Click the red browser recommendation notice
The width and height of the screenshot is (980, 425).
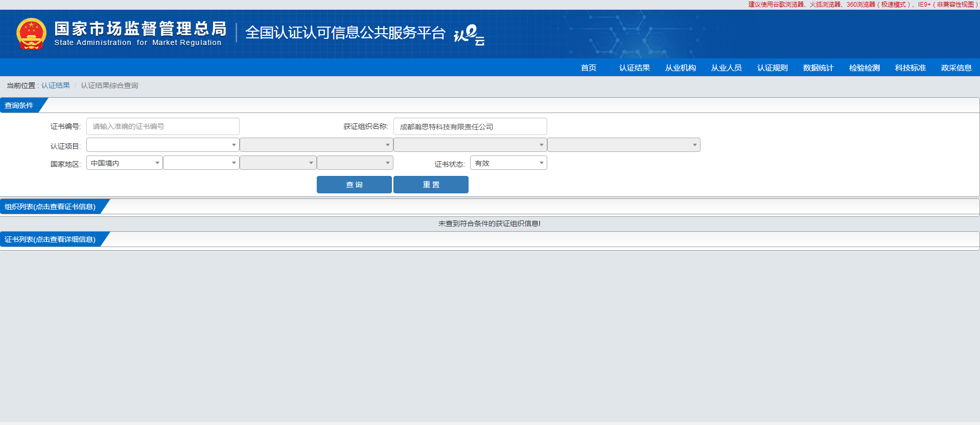point(863,5)
